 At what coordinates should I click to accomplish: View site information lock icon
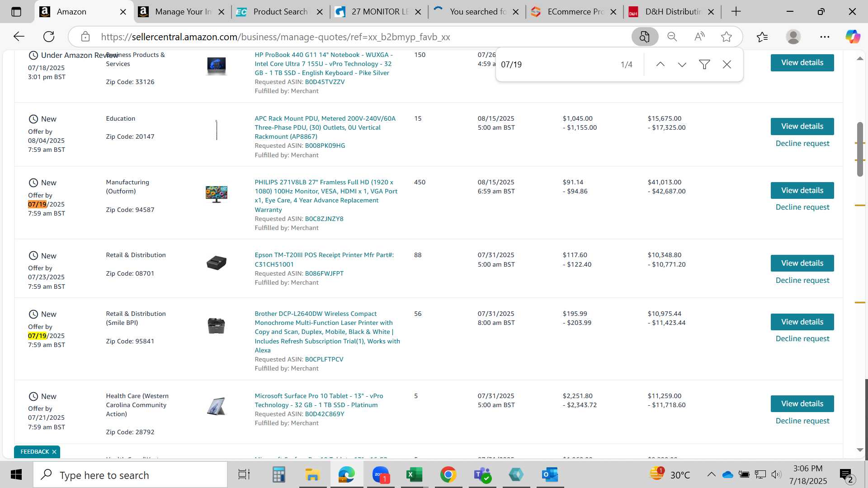coord(85,37)
